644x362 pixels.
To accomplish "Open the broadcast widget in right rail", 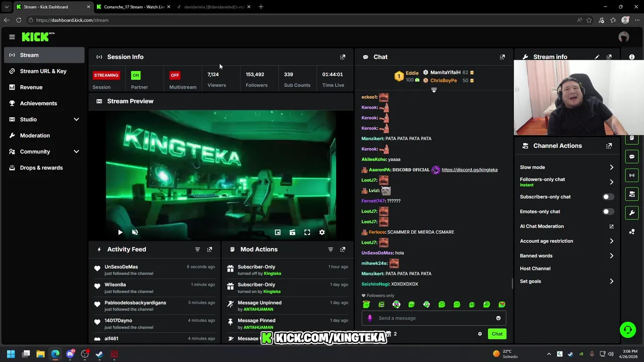I will click(632, 175).
